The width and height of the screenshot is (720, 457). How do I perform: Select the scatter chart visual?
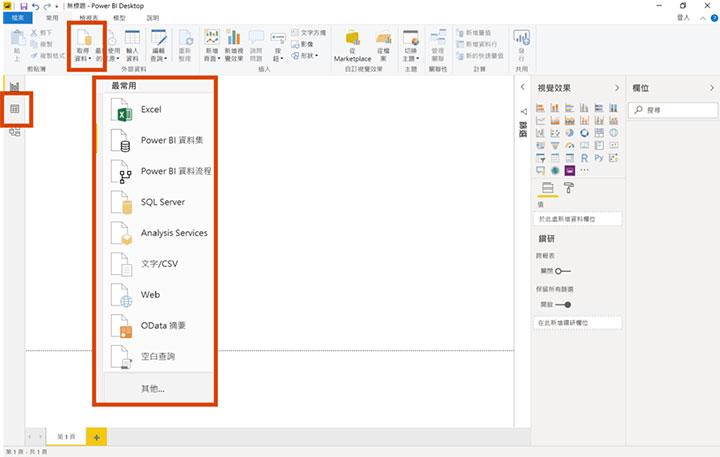tap(555, 133)
